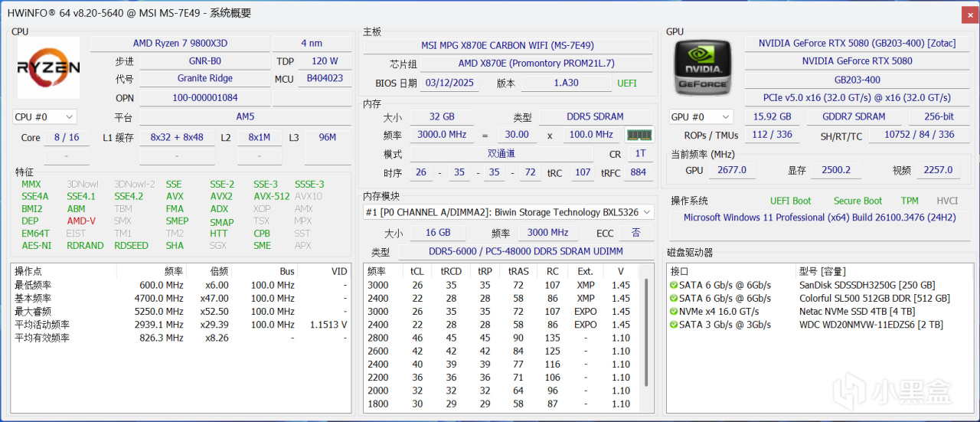
Task: Click the Secure Boot status label
Action: tap(857, 201)
